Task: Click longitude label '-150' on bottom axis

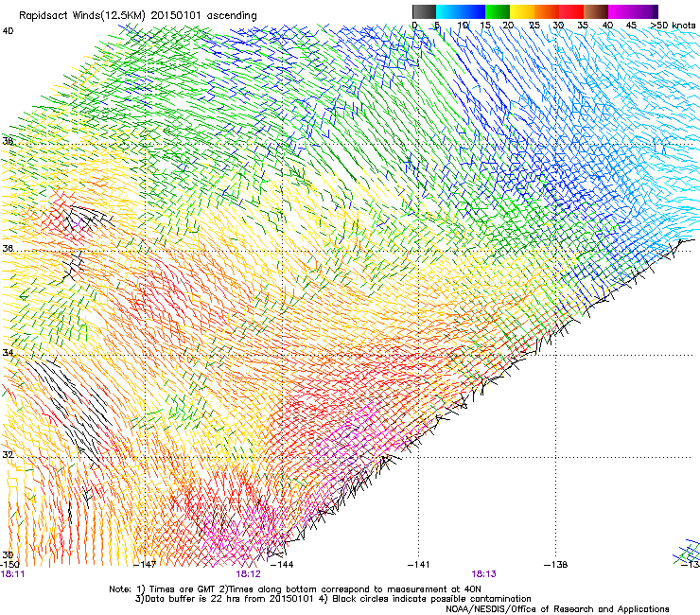Action: click(x=9, y=564)
